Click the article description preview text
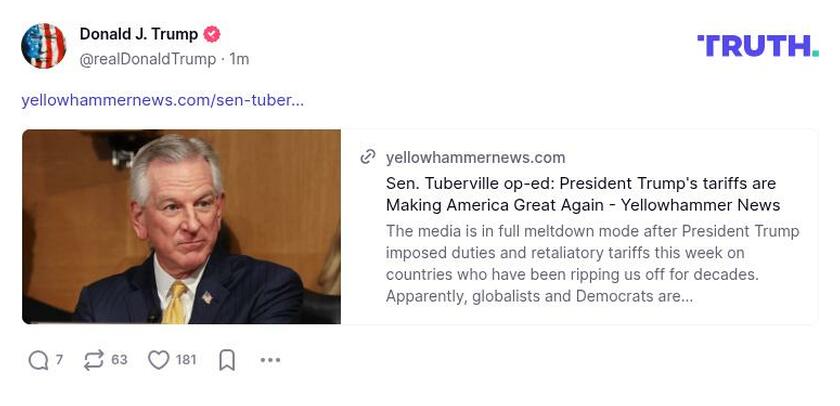Viewport: 840px width, 406px height. [592, 263]
